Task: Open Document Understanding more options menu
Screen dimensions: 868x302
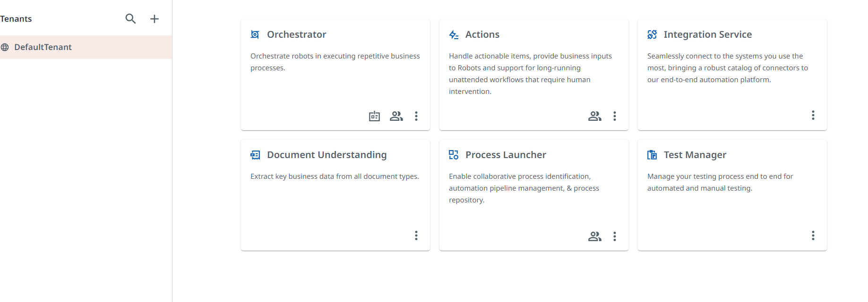Action: pos(416,235)
